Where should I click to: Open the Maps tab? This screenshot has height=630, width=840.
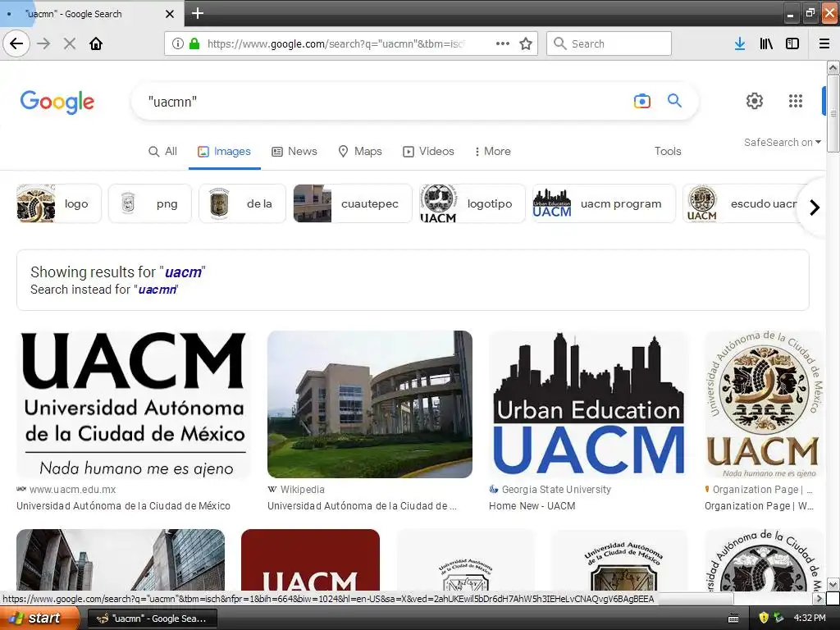point(361,152)
